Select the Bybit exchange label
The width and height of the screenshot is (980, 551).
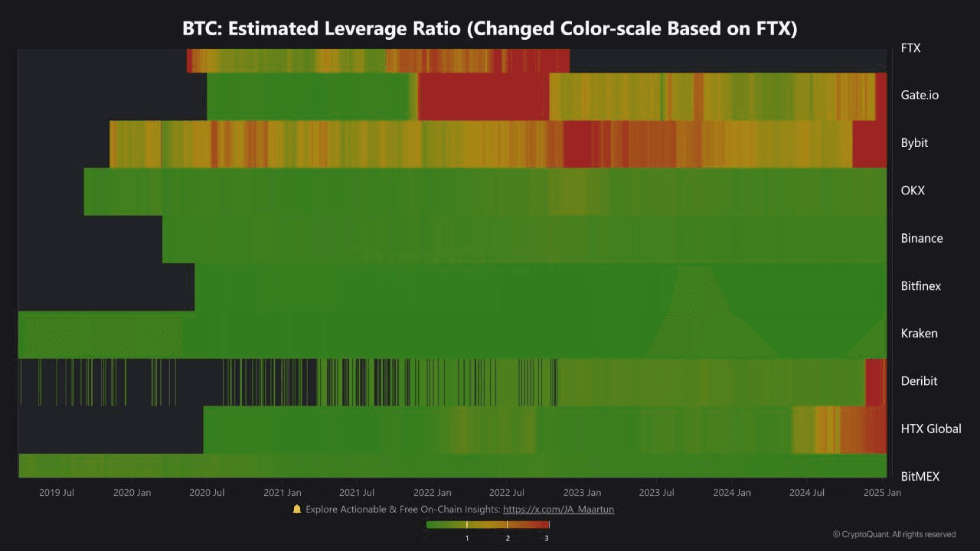coord(914,143)
